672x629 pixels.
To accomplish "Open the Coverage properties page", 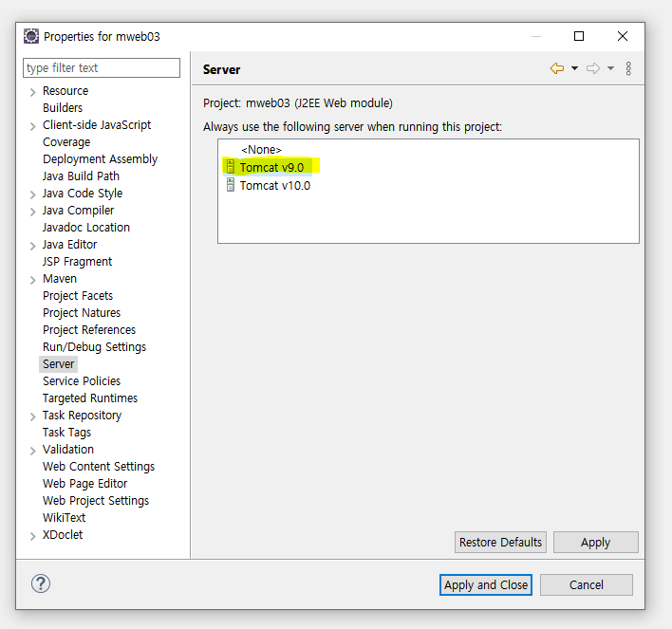I will (66, 142).
